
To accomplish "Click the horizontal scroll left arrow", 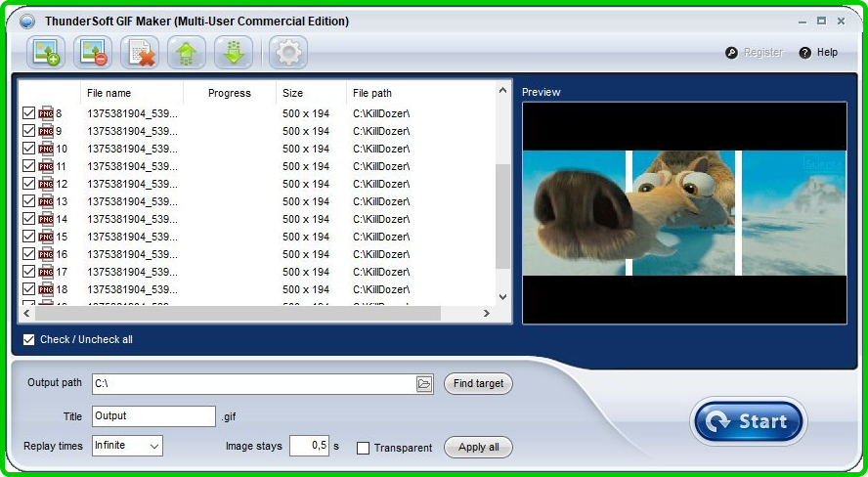I will (x=26, y=313).
